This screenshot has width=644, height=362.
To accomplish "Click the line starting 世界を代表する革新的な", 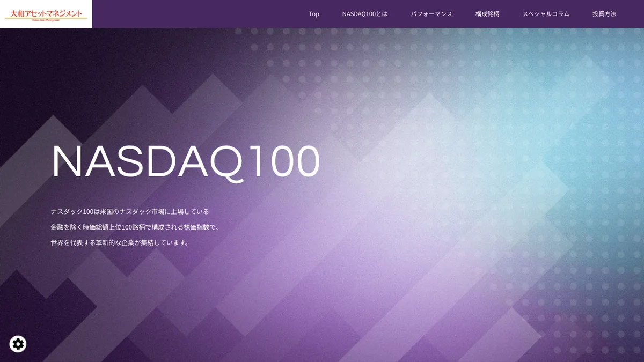I will point(120,243).
